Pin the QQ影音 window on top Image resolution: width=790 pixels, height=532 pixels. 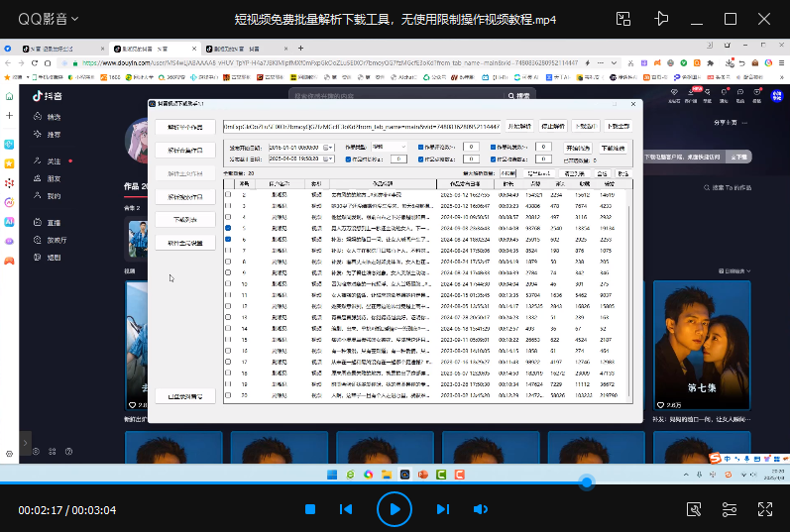(x=661, y=19)
